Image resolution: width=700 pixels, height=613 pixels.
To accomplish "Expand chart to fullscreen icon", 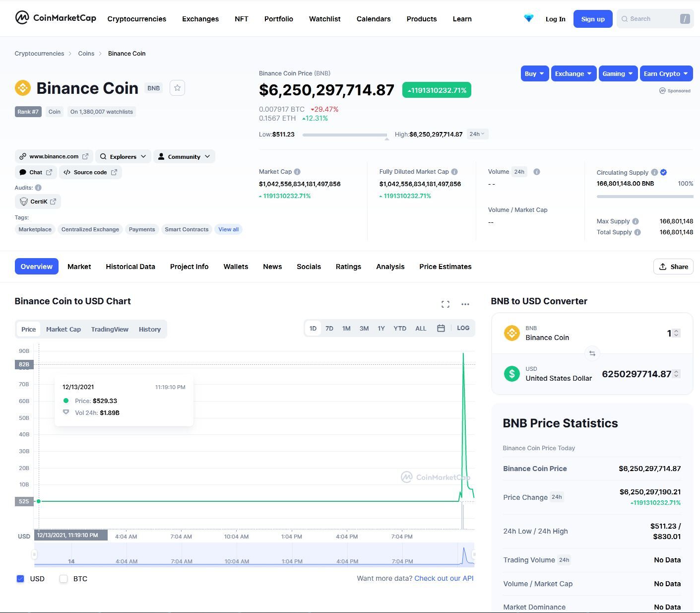I will pyautogui.click(x=445, y=304).
